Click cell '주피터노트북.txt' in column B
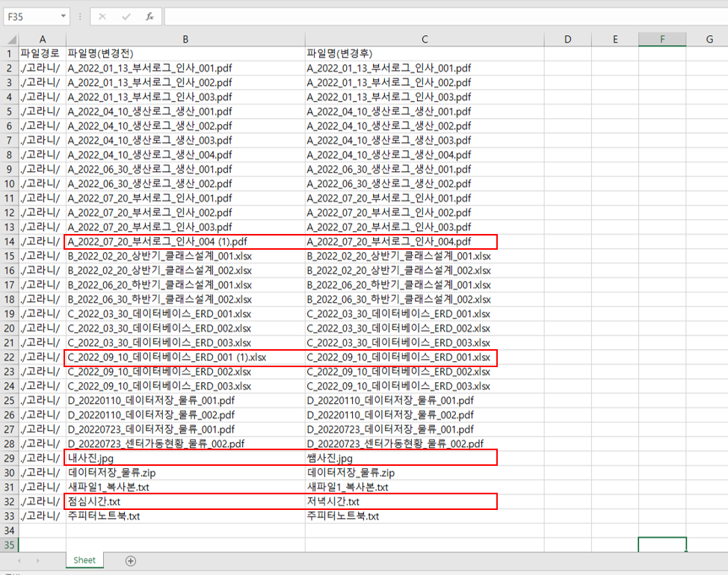728x575 pixels. point(185,516)
